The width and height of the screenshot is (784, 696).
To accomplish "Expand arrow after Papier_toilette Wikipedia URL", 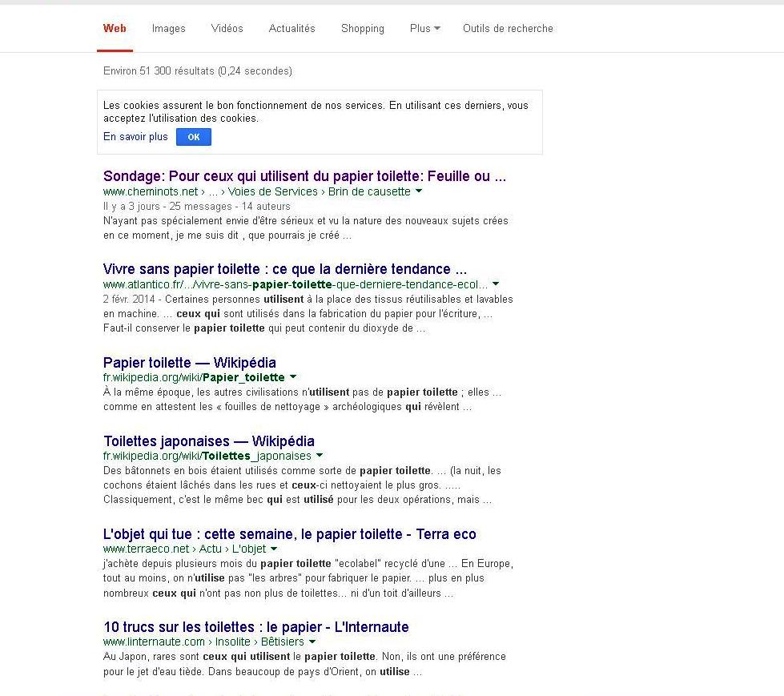I will click(x=293, y=377).
